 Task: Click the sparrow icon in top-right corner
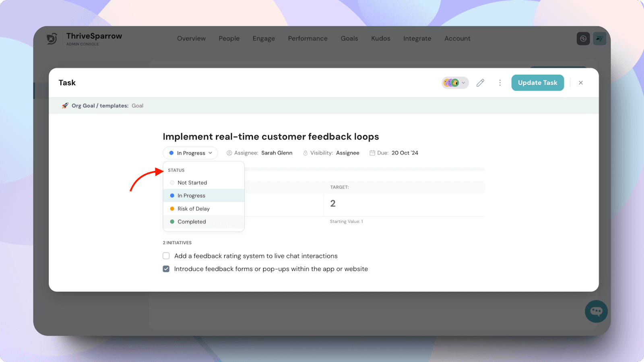click(x=599, y=39)
